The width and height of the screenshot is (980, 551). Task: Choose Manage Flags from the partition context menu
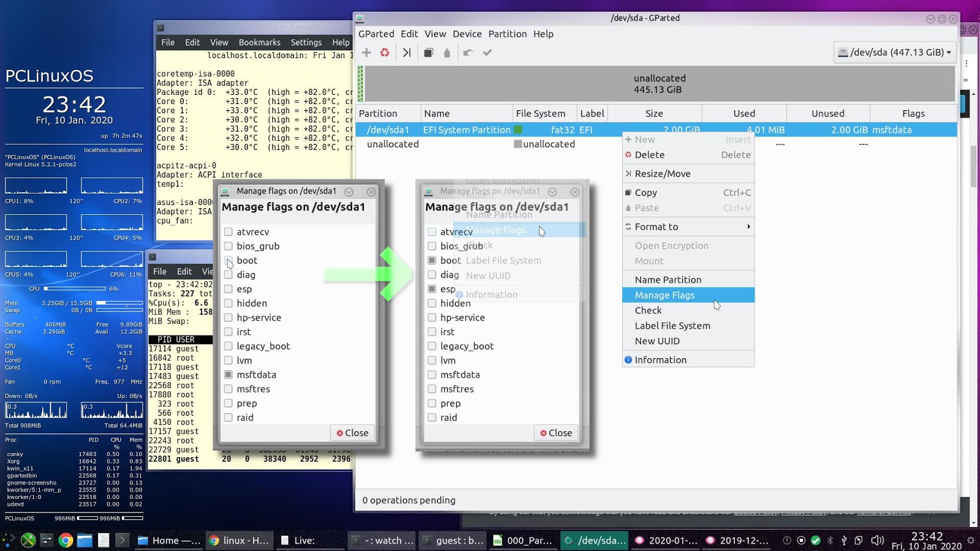tap(688, 295)
